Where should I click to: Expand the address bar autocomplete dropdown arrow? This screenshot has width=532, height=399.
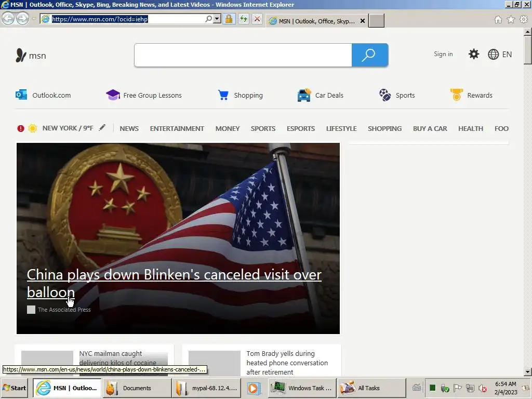[217, 19]
